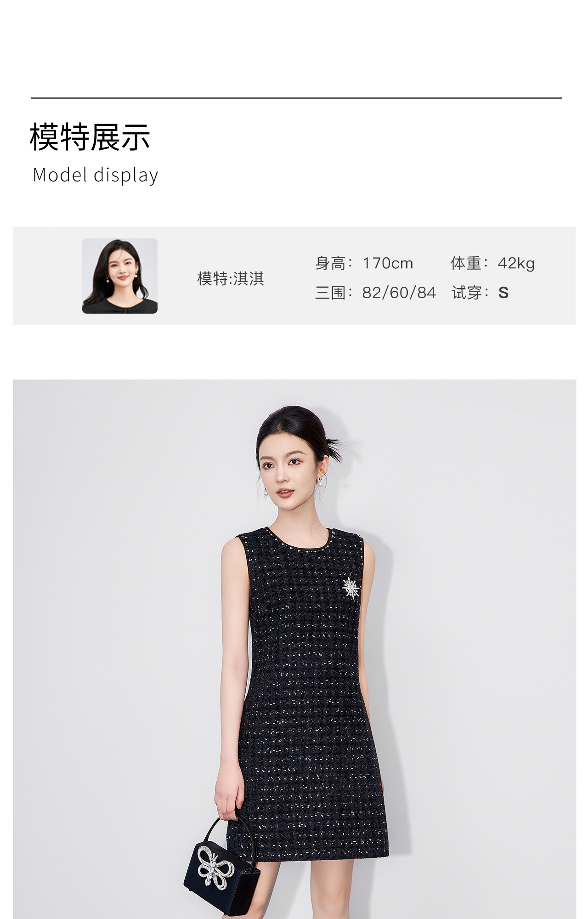Click the model 淇淇 portrait thumbnail
This screenshot has width=588, height=919.
coord(119,276)
